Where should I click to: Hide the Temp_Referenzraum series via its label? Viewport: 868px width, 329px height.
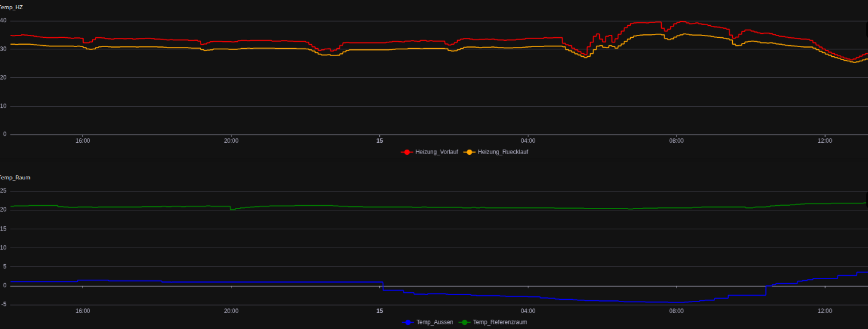click(500, 322)
